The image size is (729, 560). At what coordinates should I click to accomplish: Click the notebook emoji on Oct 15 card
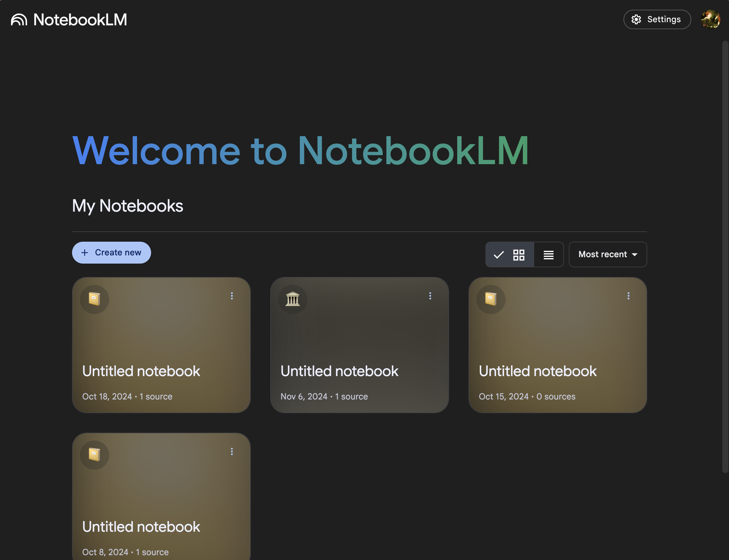[x=491, y=299]
